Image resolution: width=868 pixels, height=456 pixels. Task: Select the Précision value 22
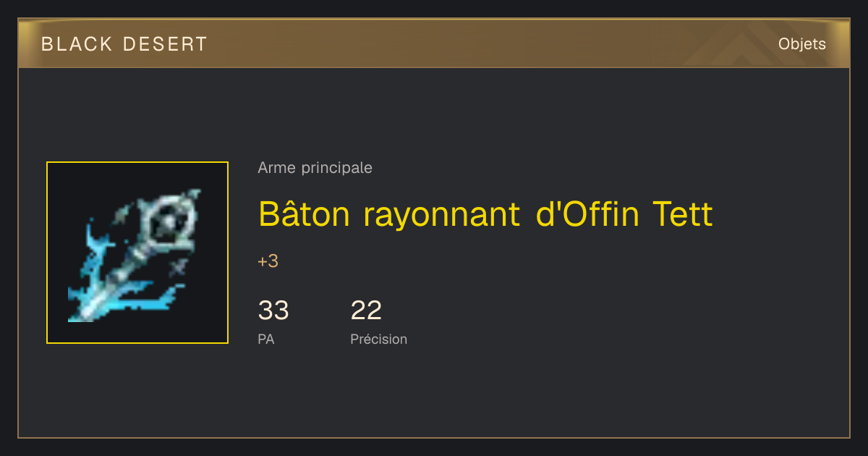click(x=366, y=311)
